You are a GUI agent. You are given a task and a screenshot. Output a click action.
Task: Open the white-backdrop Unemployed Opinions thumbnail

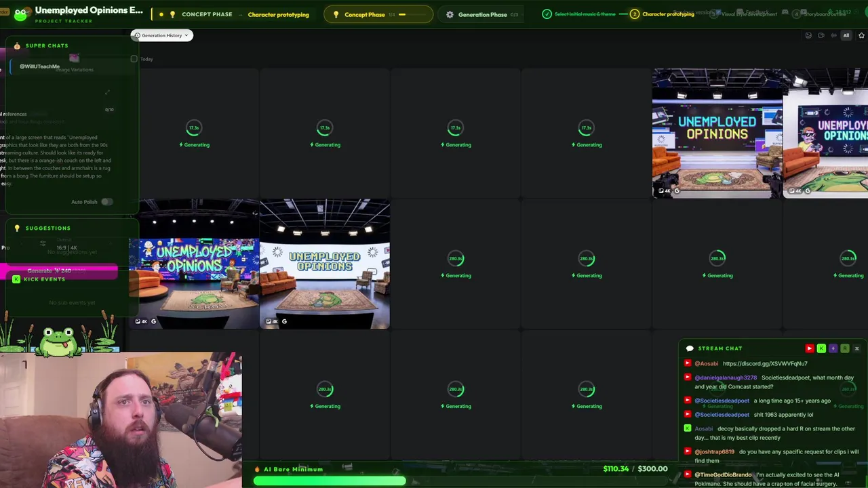pyautogui.click(x=325, y=264)
